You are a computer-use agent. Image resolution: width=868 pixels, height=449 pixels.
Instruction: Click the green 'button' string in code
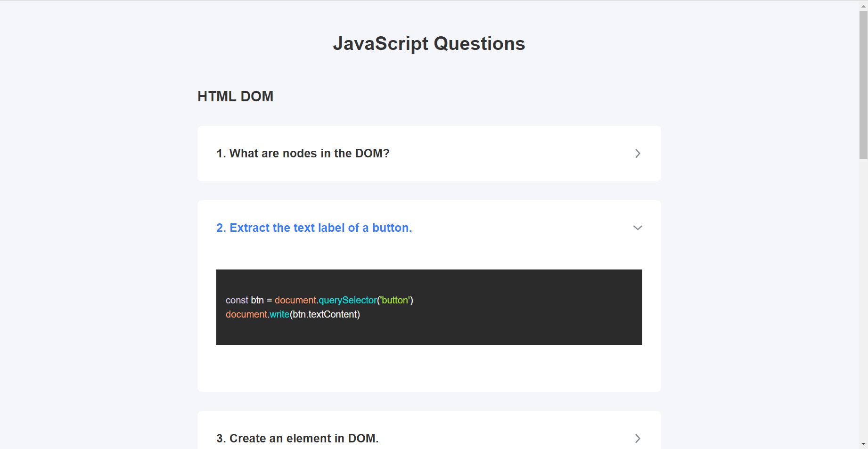tap(395, 300)
